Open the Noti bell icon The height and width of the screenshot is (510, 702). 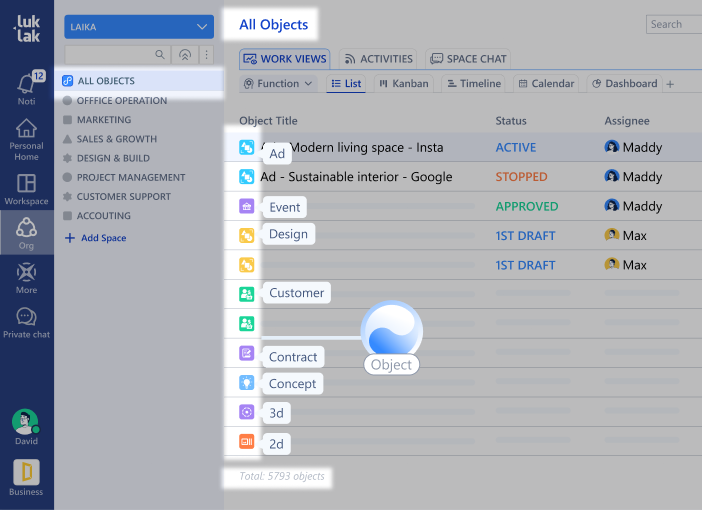point(26,84)
